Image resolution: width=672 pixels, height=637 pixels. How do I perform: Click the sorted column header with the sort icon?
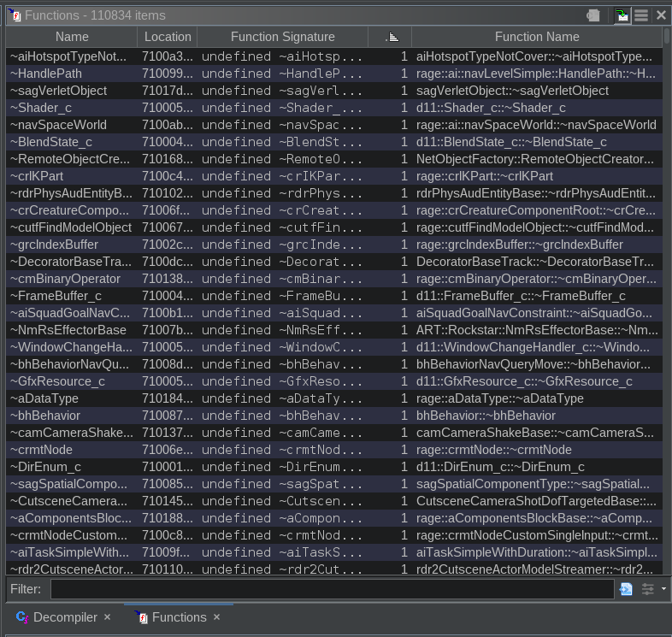[x=390, y=37]
